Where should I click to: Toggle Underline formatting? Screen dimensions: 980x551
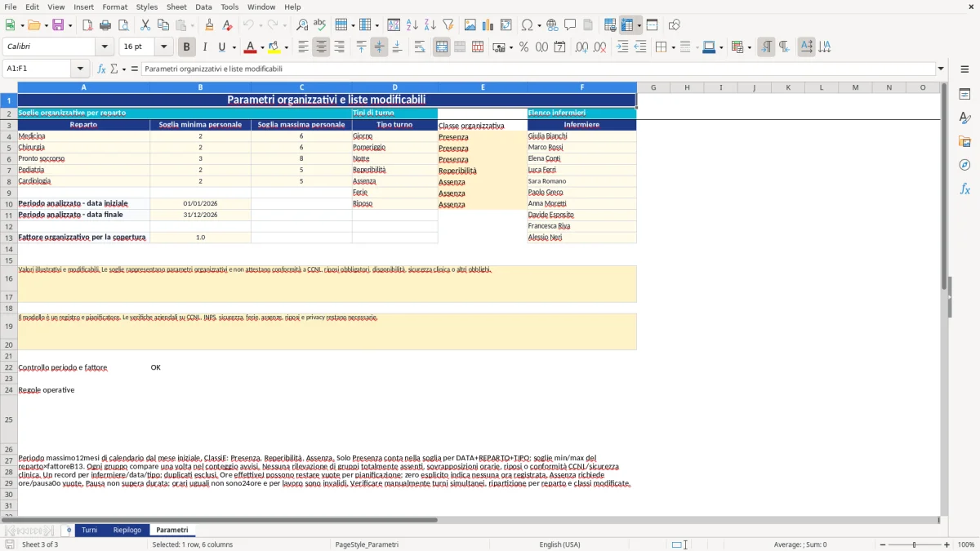point(221,47)
